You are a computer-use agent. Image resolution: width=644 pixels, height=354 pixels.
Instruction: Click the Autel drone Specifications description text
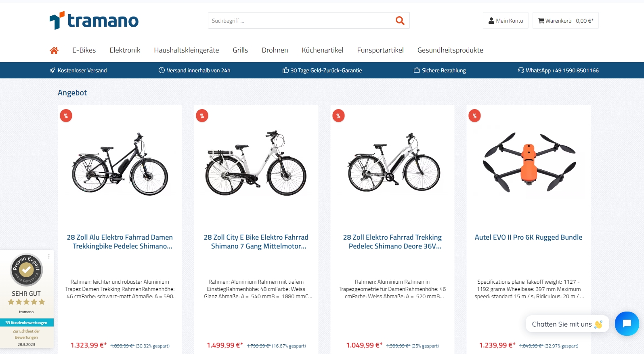529,289
